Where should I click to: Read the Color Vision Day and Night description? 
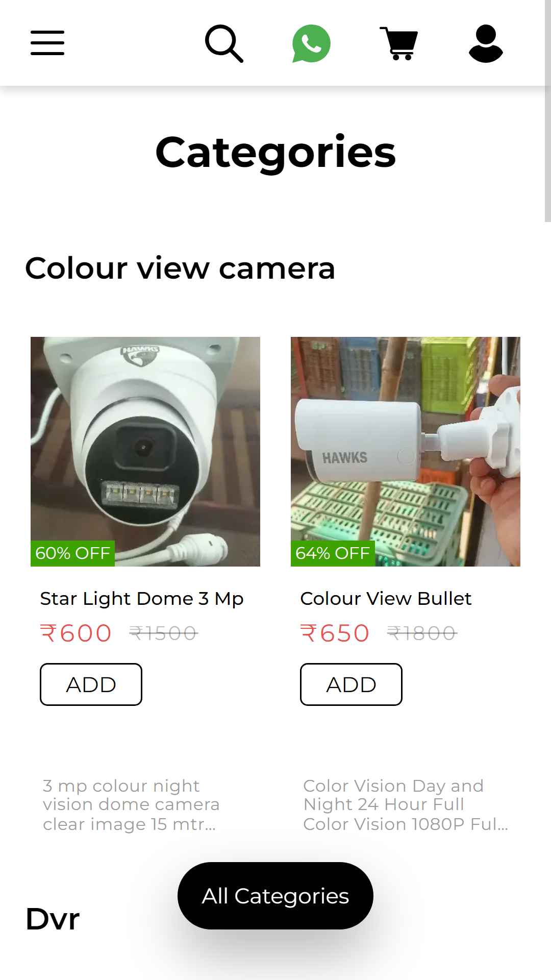point(406,805)
